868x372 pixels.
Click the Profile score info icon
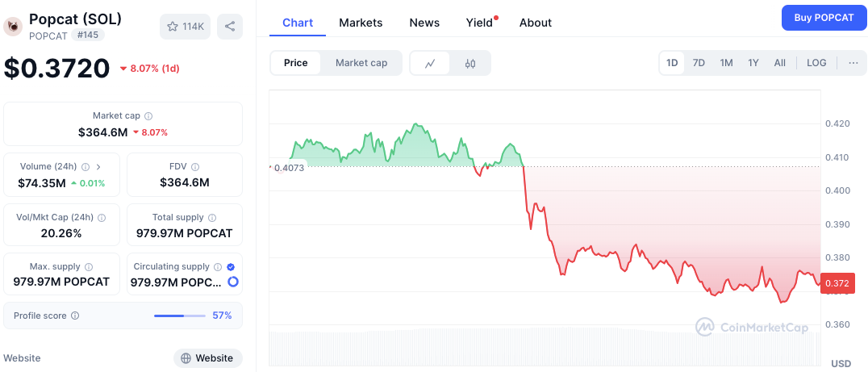pyautogui.click(x=75, y=316)
